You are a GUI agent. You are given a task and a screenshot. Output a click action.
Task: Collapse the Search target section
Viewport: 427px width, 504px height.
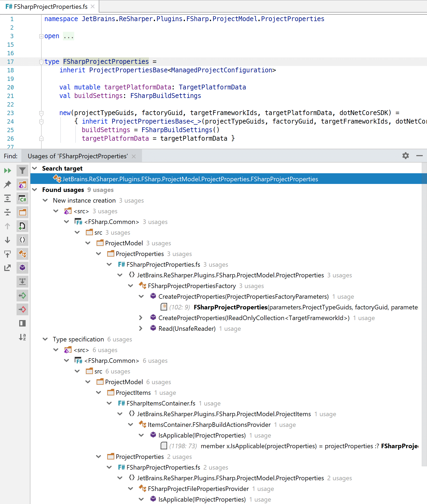(34, 168)
